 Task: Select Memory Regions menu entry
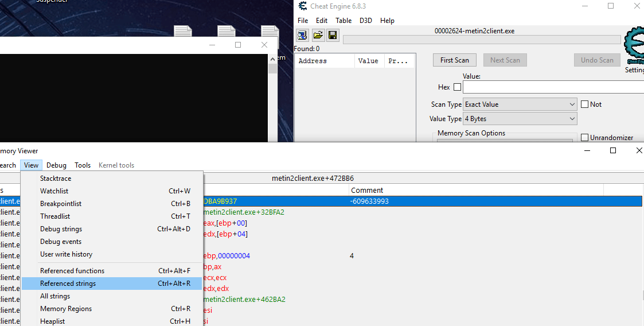pyautogui.click(x=112, y=309)
